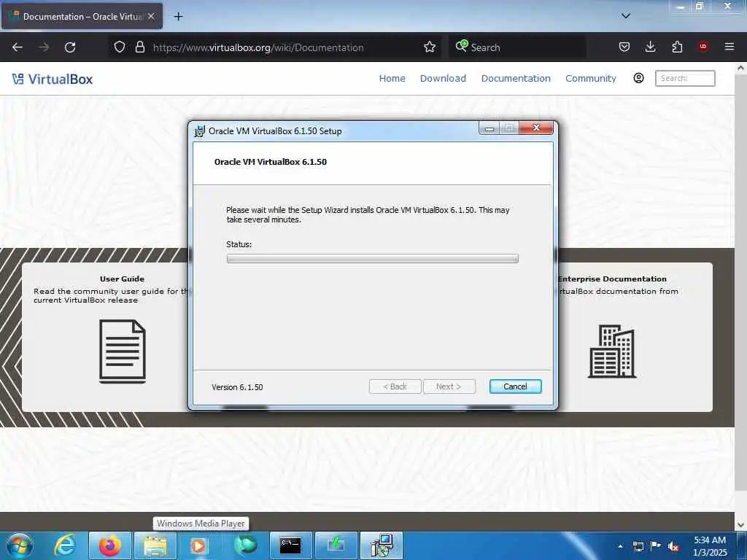The width and height of the screenshot is (747, 560).
Task: Expand the list all tabs chevron
Action: click(x=626, y=16)
